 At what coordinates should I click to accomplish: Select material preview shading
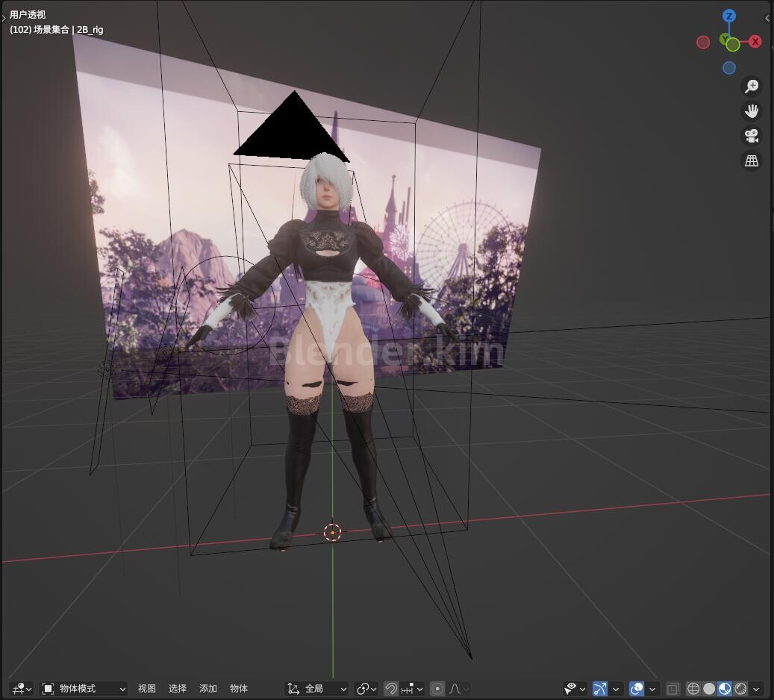point(725,689)
